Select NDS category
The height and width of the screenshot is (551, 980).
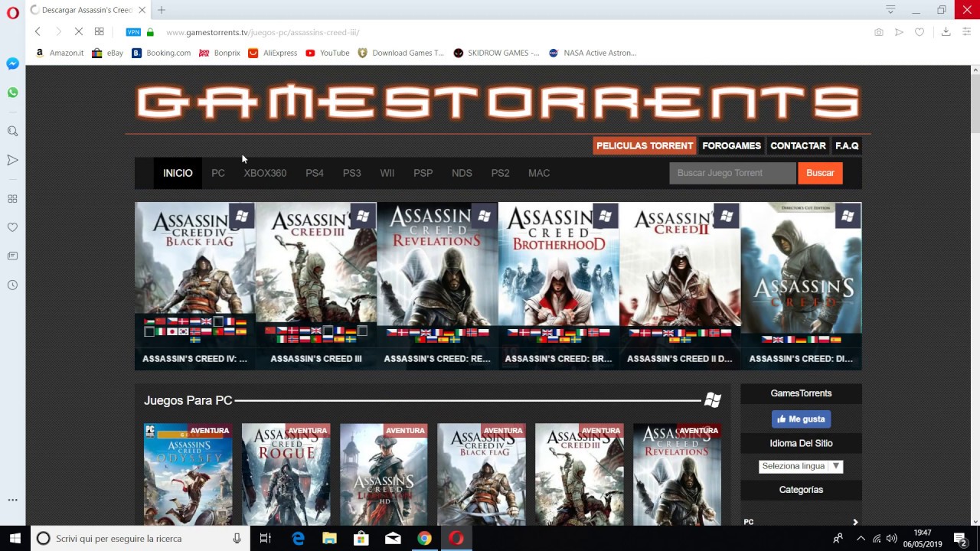462,173
